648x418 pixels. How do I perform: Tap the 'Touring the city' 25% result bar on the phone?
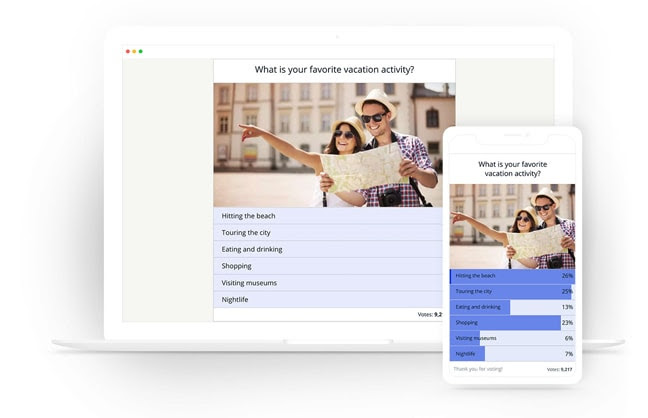click(x=512, y=291)
